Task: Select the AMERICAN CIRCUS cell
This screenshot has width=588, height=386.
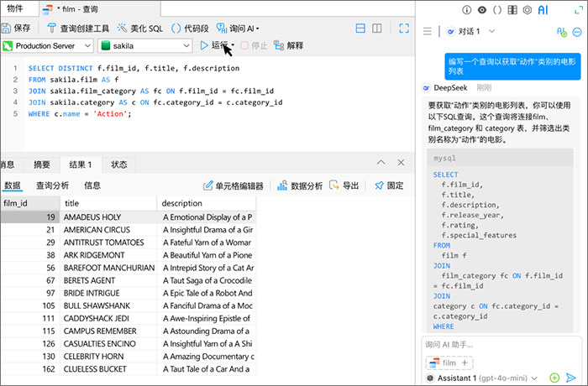Action: pos(108,230)
